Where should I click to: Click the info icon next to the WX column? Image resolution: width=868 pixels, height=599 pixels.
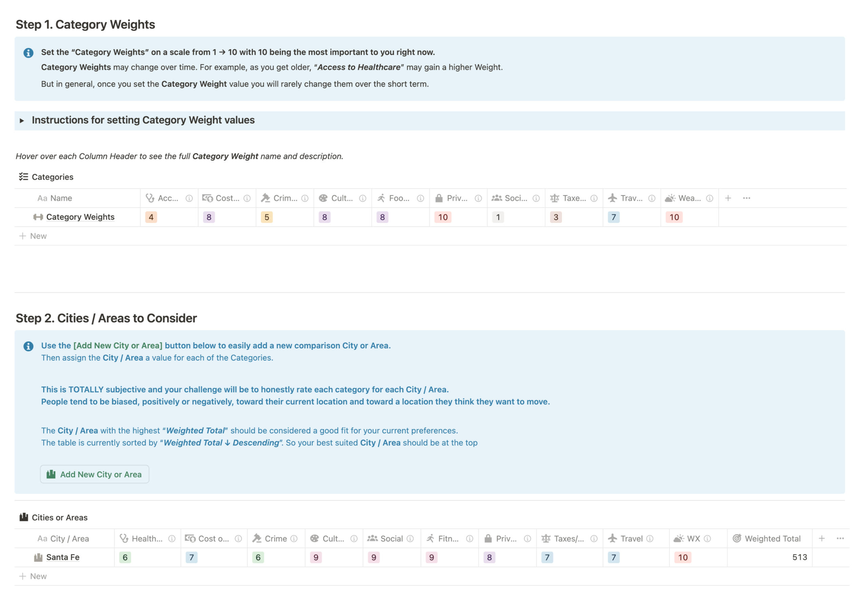[707, 539]
